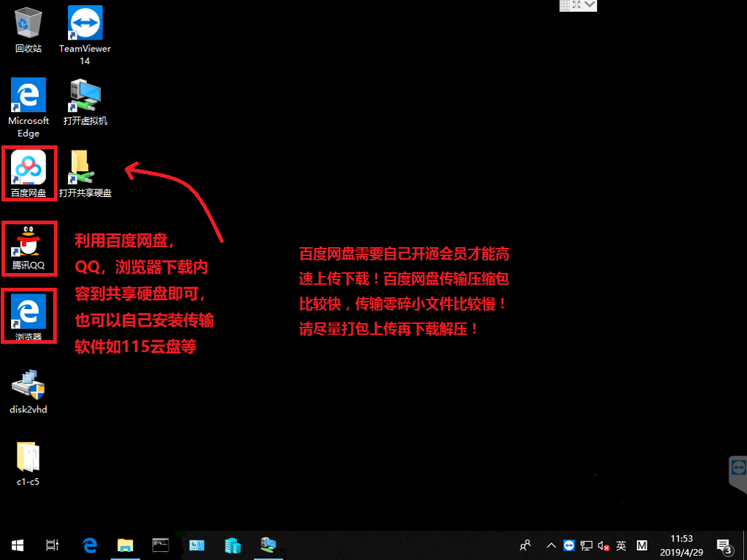This screenshot has height=560, width=747.
Task: Open the 浏览器 shortcut icon
Action: [29, 317]
